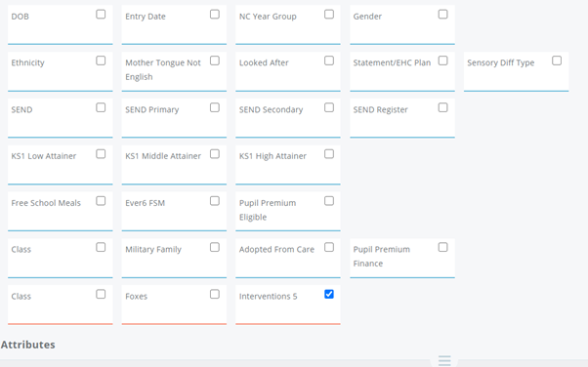Tick the KS1 Low Attainer checkbox
Screen dimensions: 588x367
tap(101, 154)
